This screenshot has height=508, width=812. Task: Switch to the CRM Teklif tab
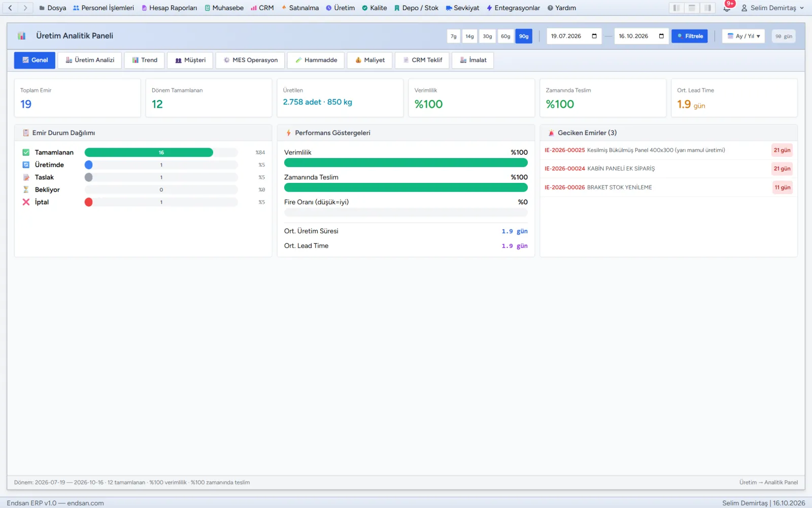[x=422, y=60]
